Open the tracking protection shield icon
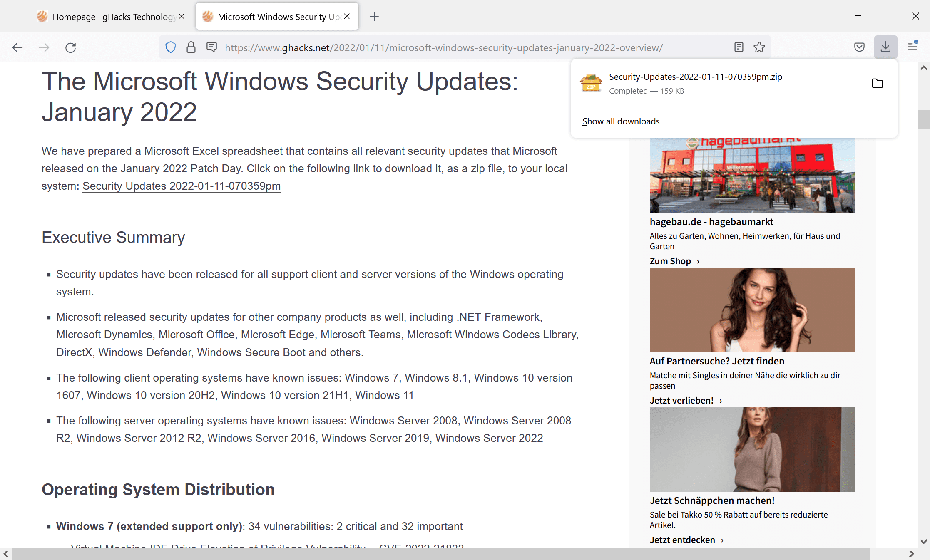This screenshot has width=930, height=560. [x=171, y=47]
